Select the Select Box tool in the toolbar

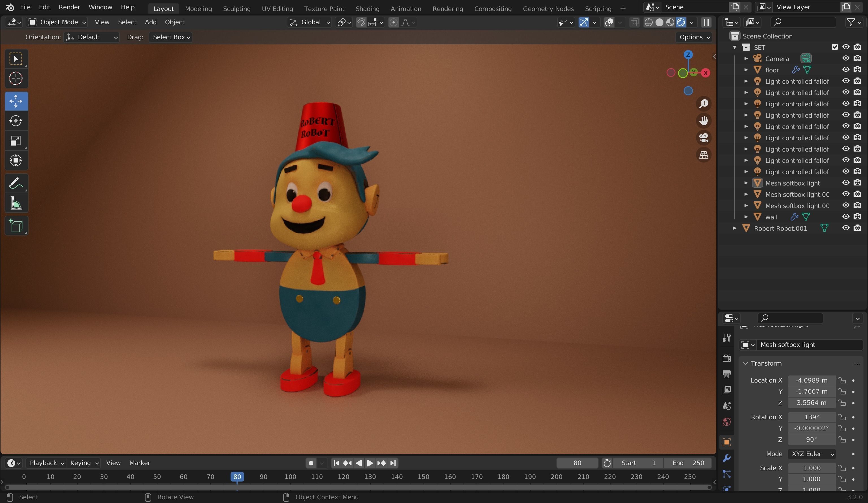click(x=16, y=59)
